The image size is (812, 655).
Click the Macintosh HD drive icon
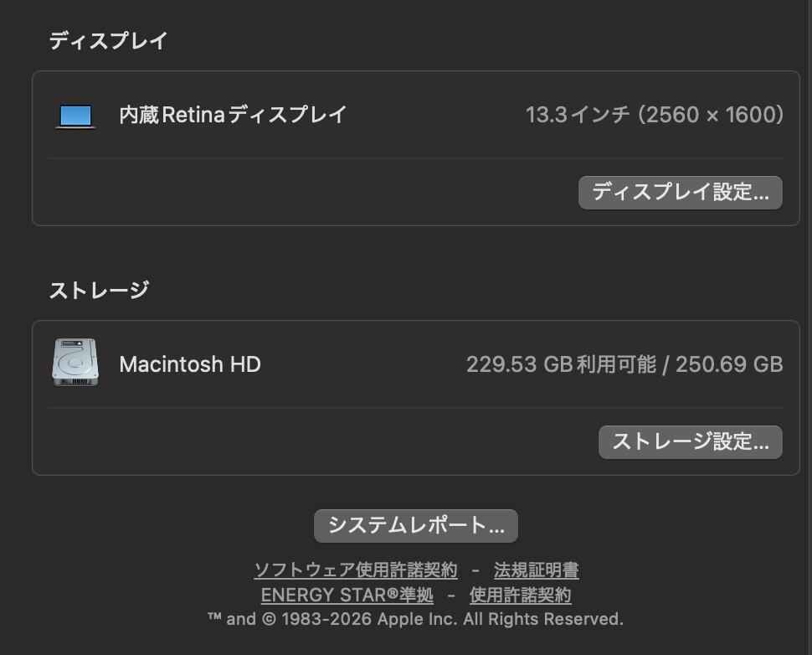tap(75, 364)
